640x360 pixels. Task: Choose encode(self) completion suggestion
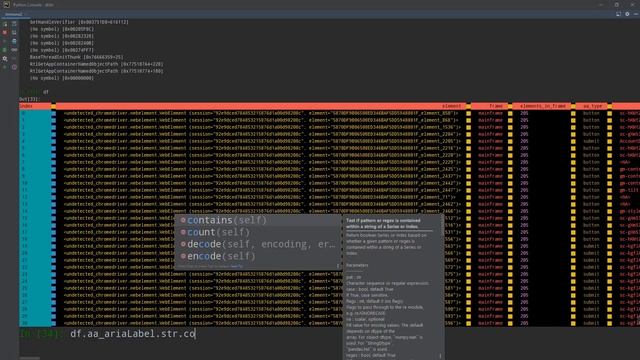(x=258, y=256)
